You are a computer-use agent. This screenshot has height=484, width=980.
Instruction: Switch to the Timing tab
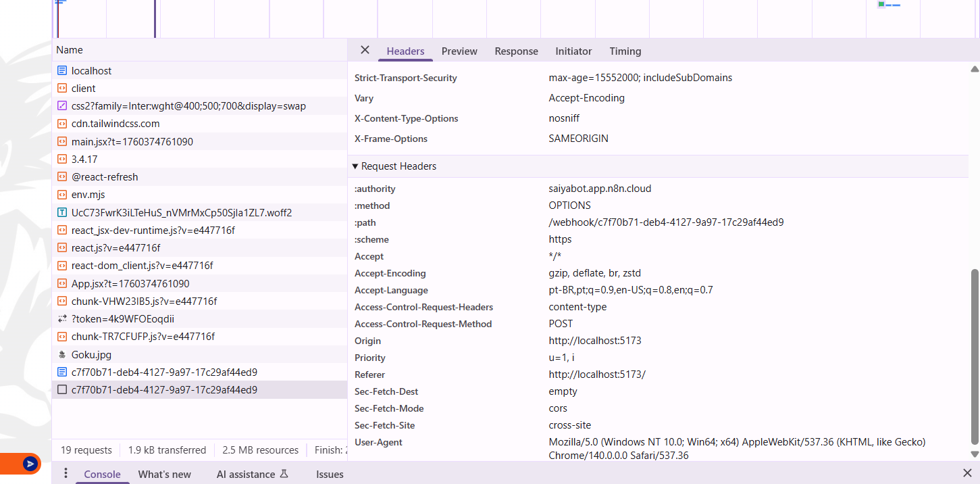pyautogui.click(x=625, y=51)
